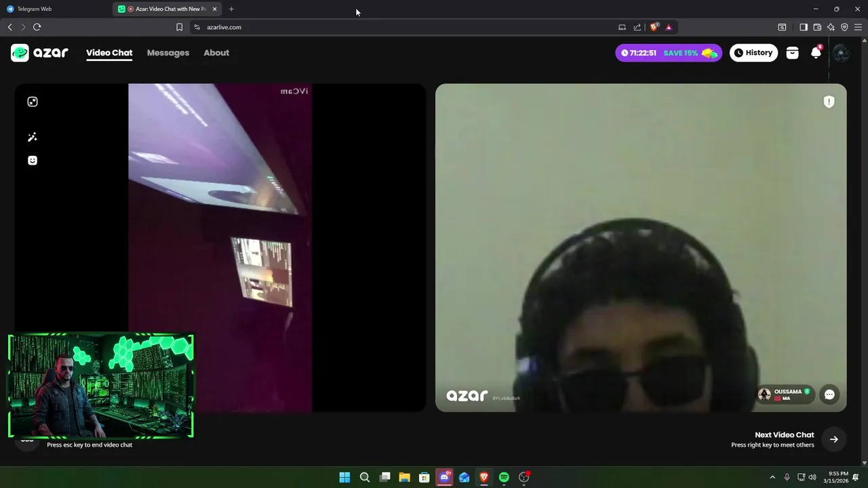Screen dimensions: 868x488
Task: Go to the About page
Action: (216, 53)
